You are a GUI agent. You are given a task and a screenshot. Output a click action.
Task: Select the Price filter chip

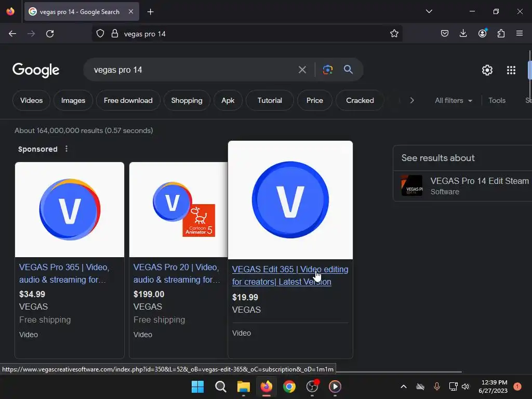[x=314, y=100]
